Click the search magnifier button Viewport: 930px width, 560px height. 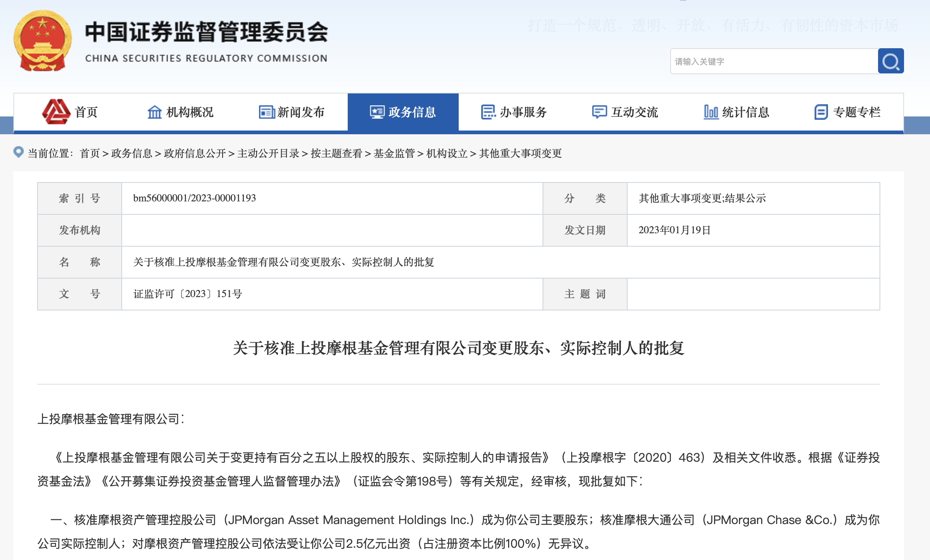click(x=890, y=61)
